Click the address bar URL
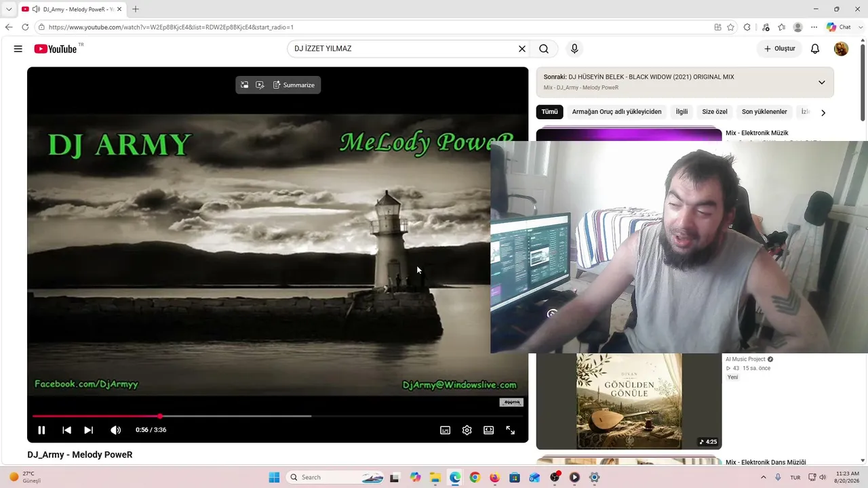Screen dimensions: 868x488 (x=171, y=27)
